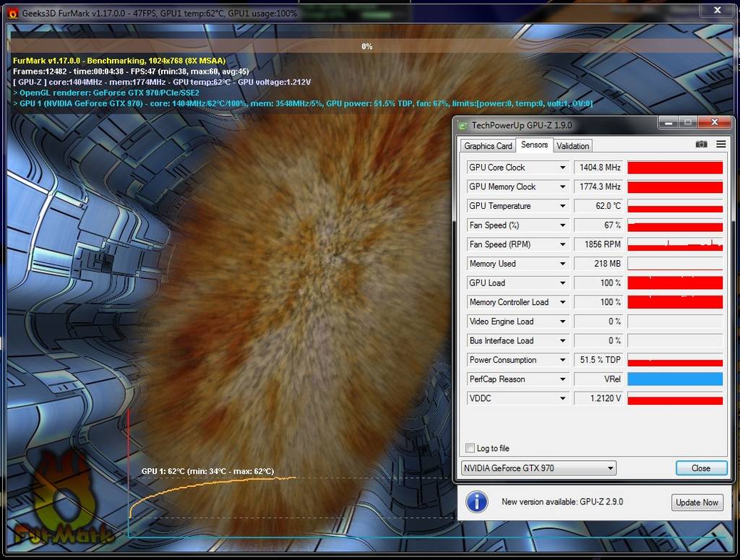Image resolution: width=740 pixels, height=560 pixels.
Task: Click the 218 MB memory used value
Action: [x=598, y=264]
